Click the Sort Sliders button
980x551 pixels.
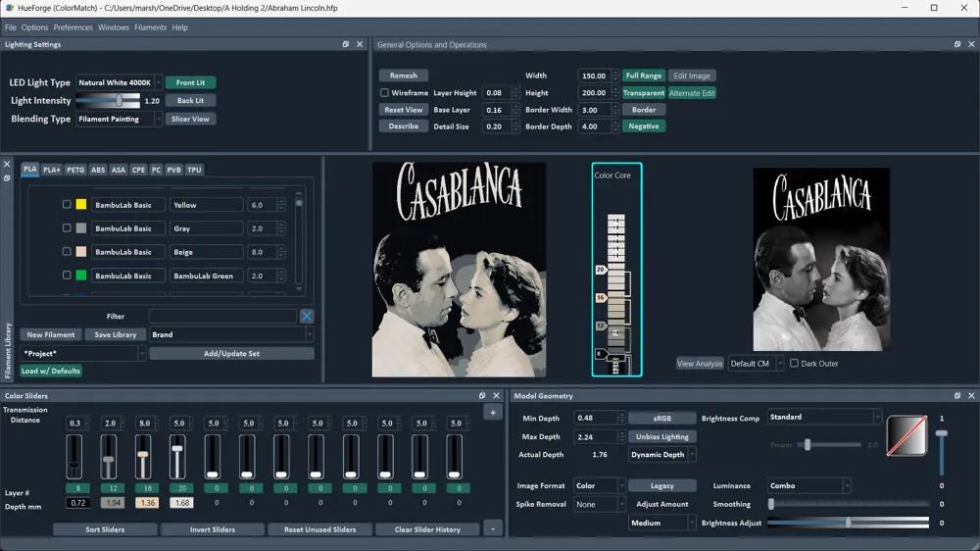(105, 529)
